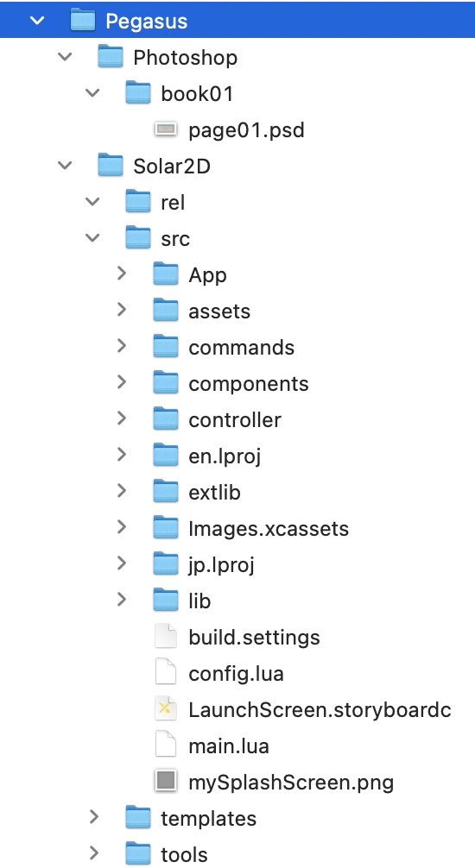Select the extlib folder name
Screen dimensions: 475x868
(x=214, y=492)
